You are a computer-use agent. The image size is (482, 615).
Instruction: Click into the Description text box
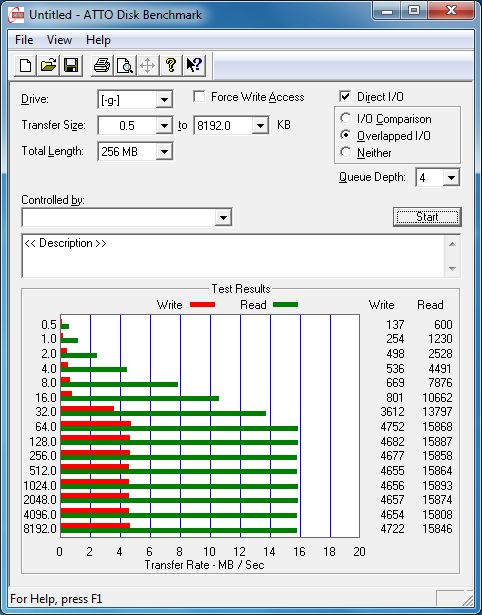pyautogui.click(x=234, y=256)
